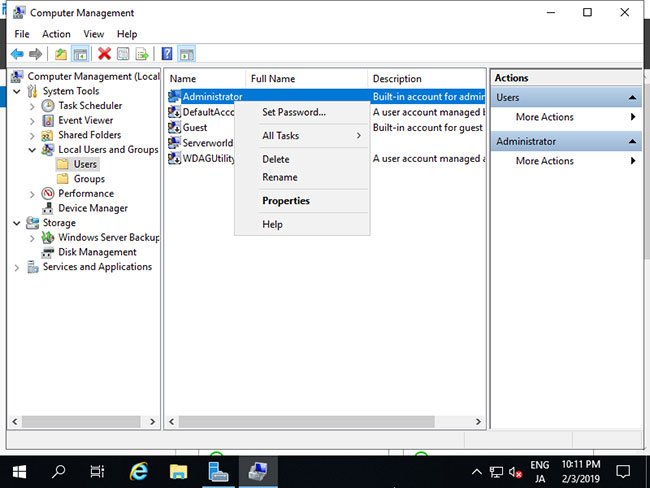Image resolution: width=650 pixels, height=488 pixels.
Task: Collapse the Users section in Actions pane
Action: point(632,97)
